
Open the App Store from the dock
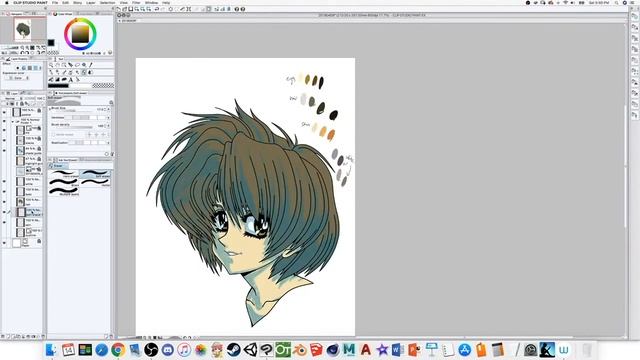(x=464, y=350)
